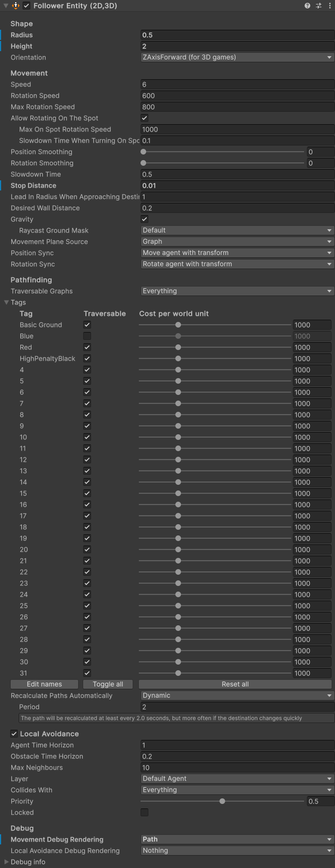The image size is (335, 868).
Task: Expand the Debug info foldout
Action: coord(6,862)
